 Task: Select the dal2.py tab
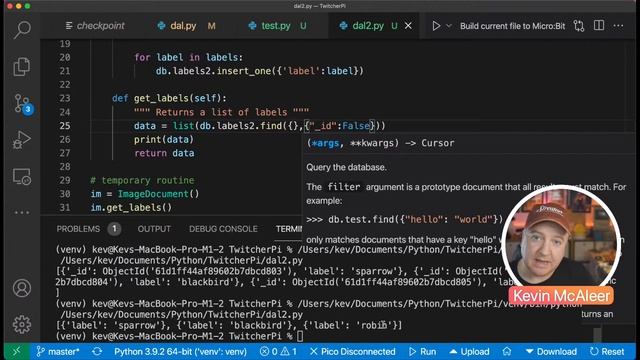coord(367,26)
